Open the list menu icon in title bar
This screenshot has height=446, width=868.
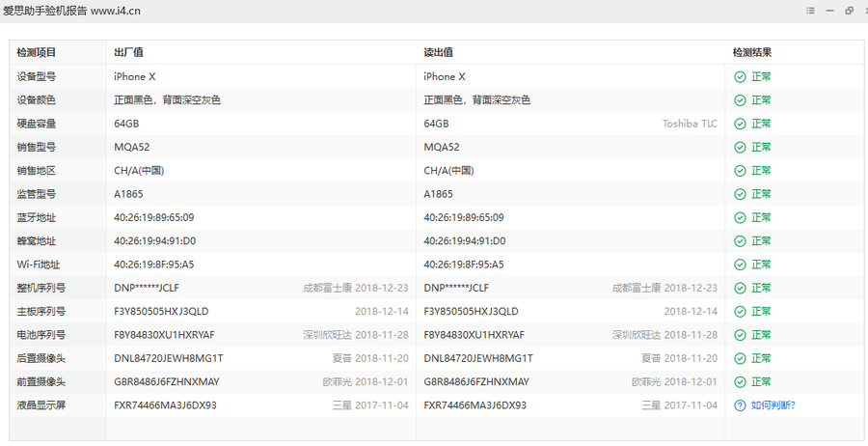click(x=811, y=11)
